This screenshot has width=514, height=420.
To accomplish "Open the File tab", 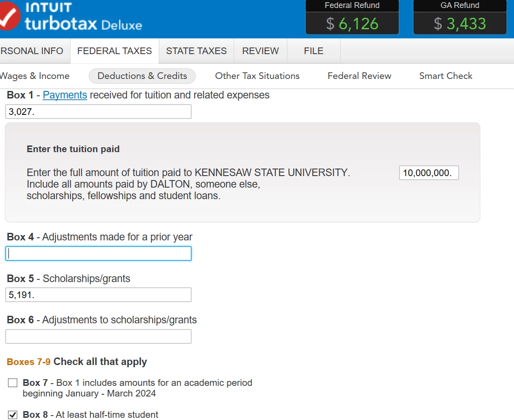I will point(314,51).
